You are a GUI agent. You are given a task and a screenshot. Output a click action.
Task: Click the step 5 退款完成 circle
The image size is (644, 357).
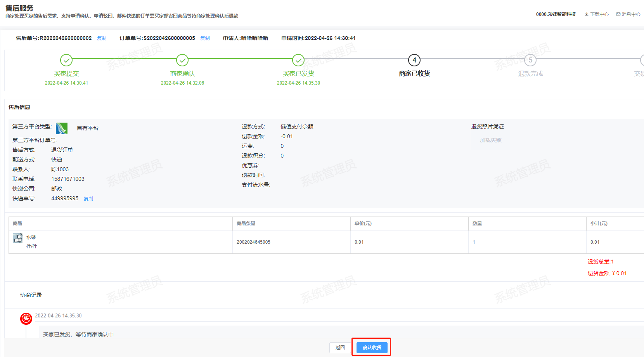pyautogui.click(x=530, y=60)
